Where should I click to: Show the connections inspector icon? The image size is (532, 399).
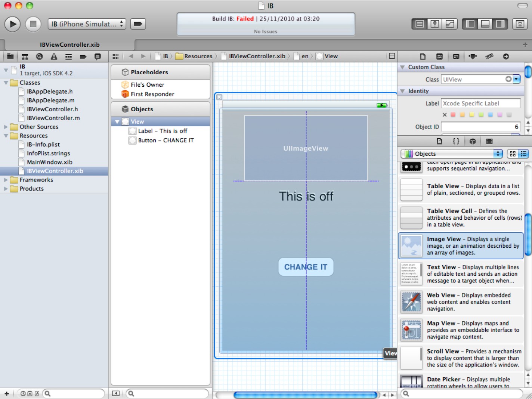(x=506, y=56)
